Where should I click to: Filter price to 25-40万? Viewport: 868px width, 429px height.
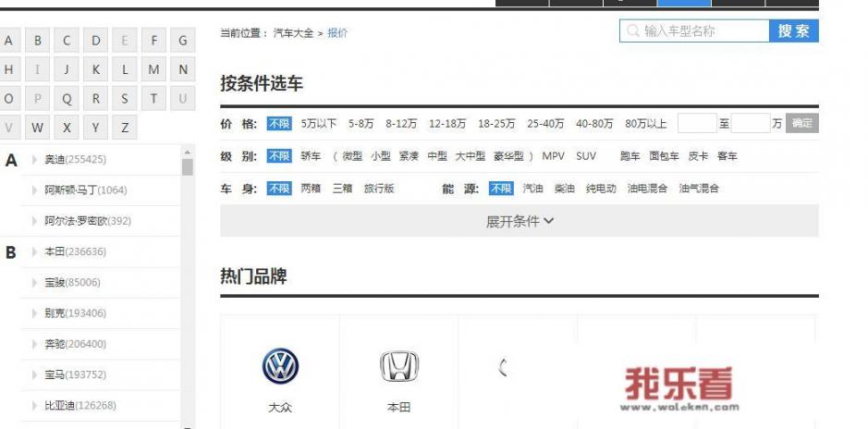[x=545, y=124]
